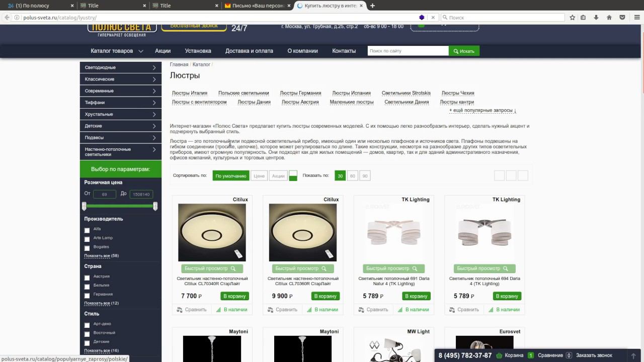Screen dimensions: 644x362
Task: Expand the Подвесы category arrow
Action: pos(154,137)
